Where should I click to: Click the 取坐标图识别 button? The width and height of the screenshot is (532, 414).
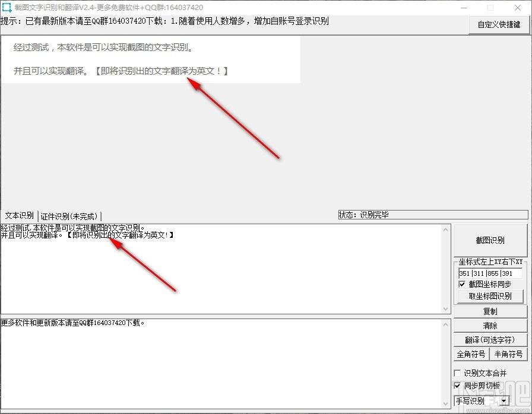coord(490,296)
